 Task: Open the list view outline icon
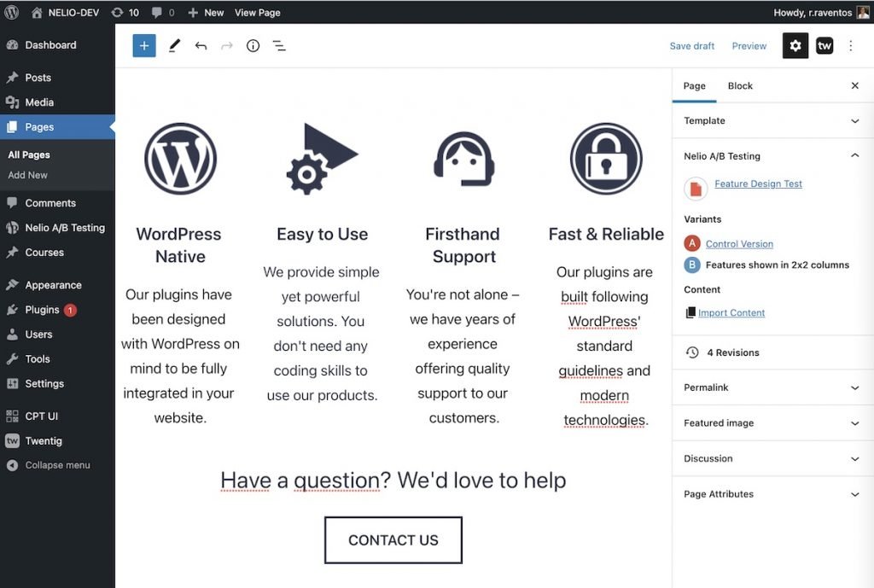[279, 46]
